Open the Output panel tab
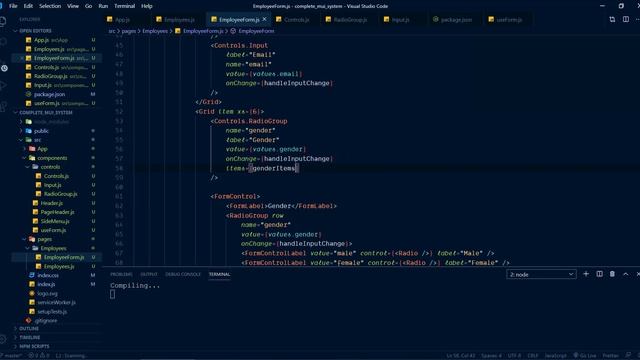This screenshot has width=640, height=360. click(x=149, y=274)
